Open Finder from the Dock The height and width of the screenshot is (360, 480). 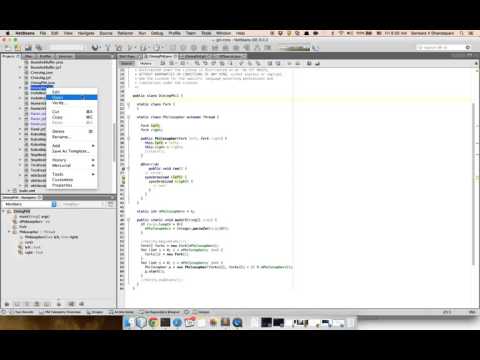[129, 322]
